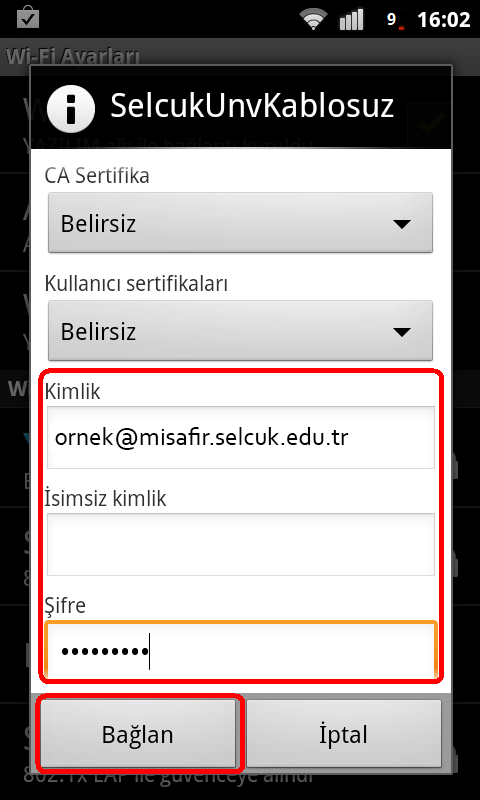Screen dimensions: 480x800
Task: Click the arrow on the CA Sertifika selector
Action: [402, 224]
